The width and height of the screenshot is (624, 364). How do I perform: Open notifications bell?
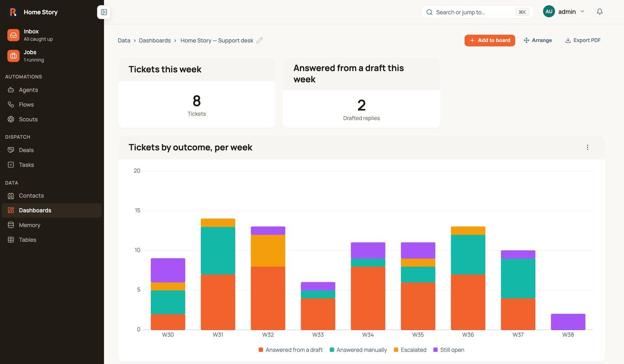(x=600, y=12)
